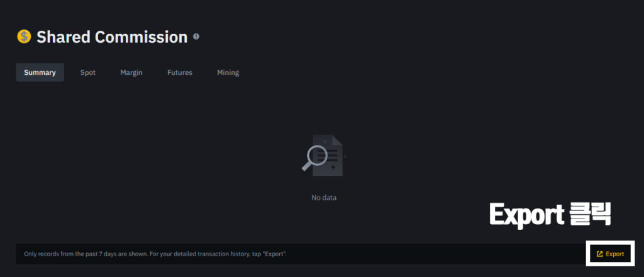Click the word 'Commission' in the page title
The width and height of the screenshot is (644, 277).
pos(142,37)
